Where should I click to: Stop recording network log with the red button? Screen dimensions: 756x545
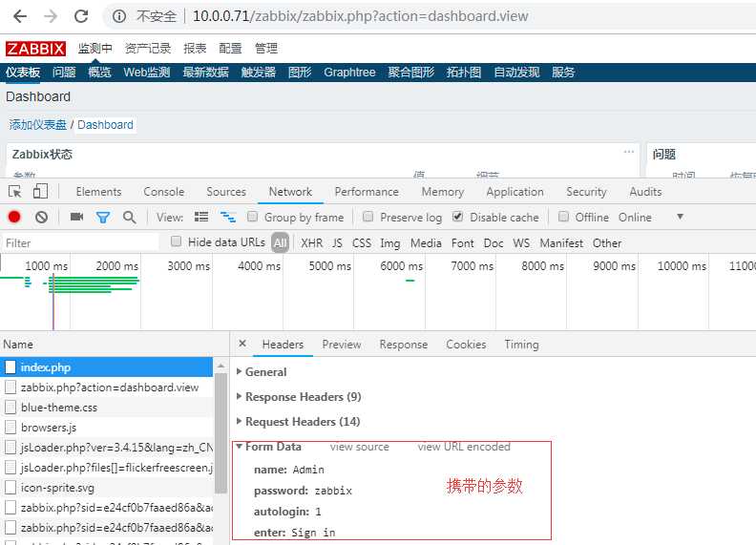pos(14,218)
